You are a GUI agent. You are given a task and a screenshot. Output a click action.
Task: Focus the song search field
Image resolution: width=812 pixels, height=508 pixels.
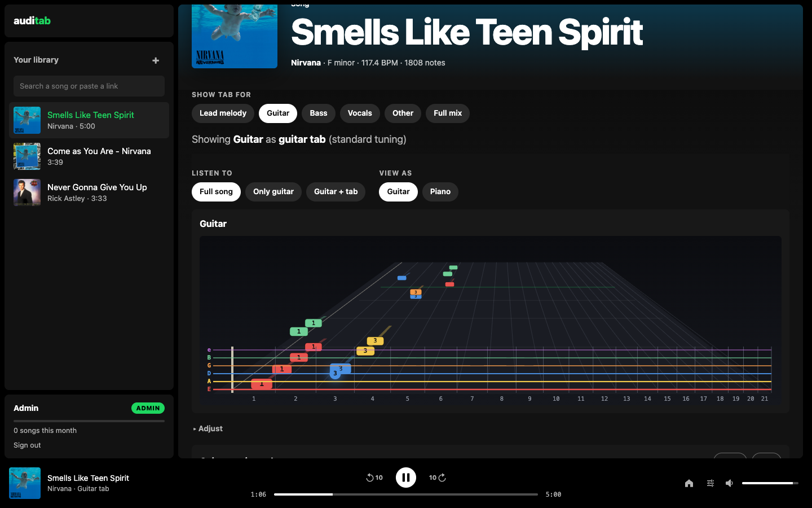coord(89,86)
